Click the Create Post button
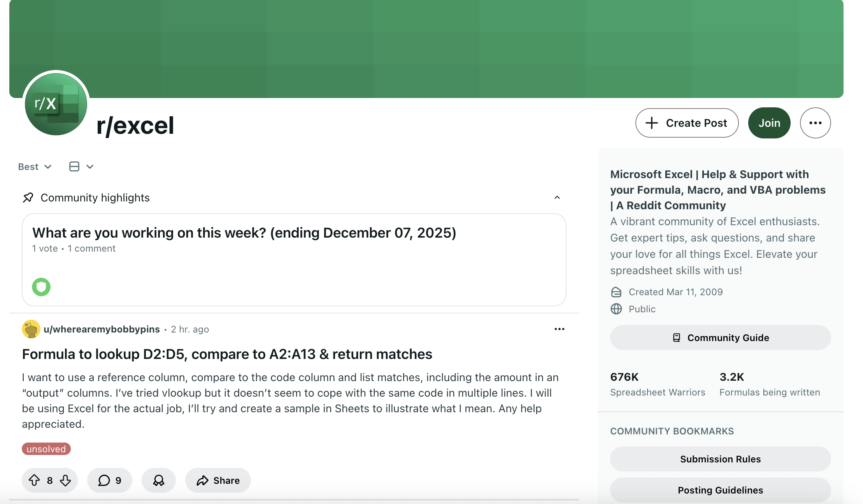Screen dimensions: 863x504 687,123
